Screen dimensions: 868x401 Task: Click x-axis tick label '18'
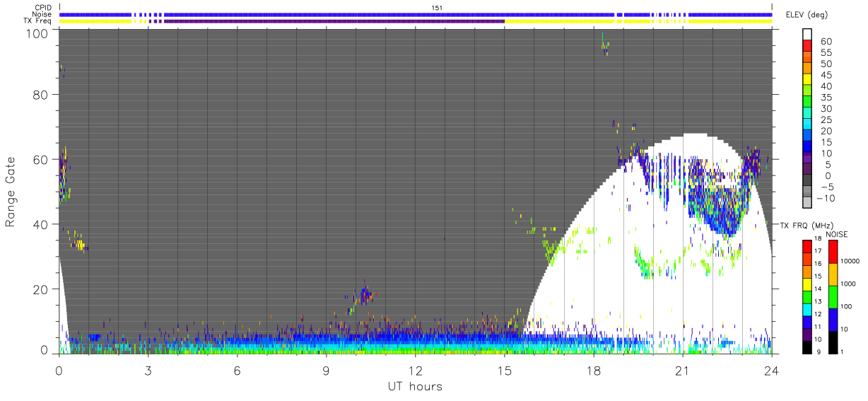click(593, 371)
